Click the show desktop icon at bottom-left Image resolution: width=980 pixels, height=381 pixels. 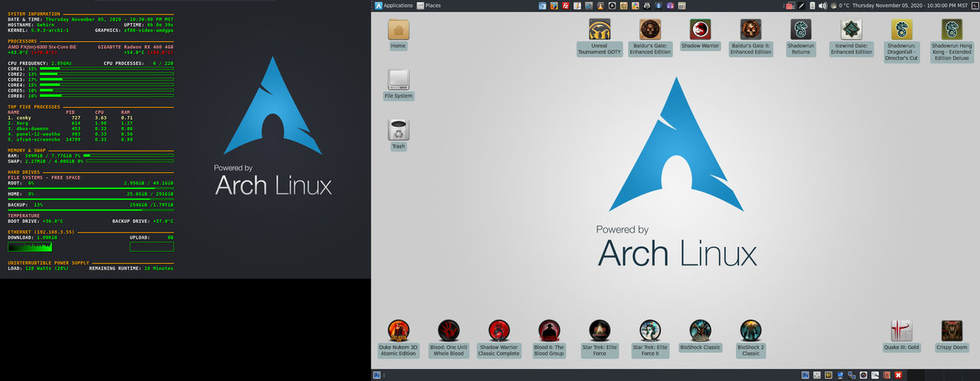(377, 376)
